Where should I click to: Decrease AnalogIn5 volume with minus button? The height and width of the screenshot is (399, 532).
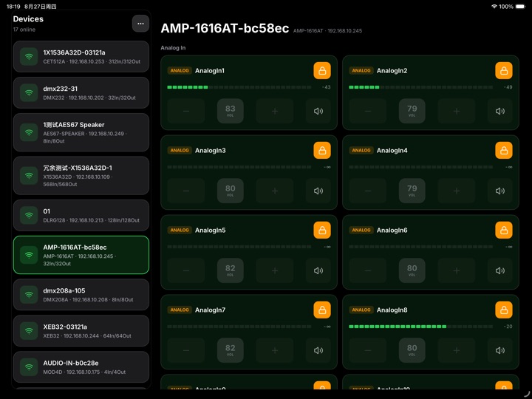tap(186, 270)
